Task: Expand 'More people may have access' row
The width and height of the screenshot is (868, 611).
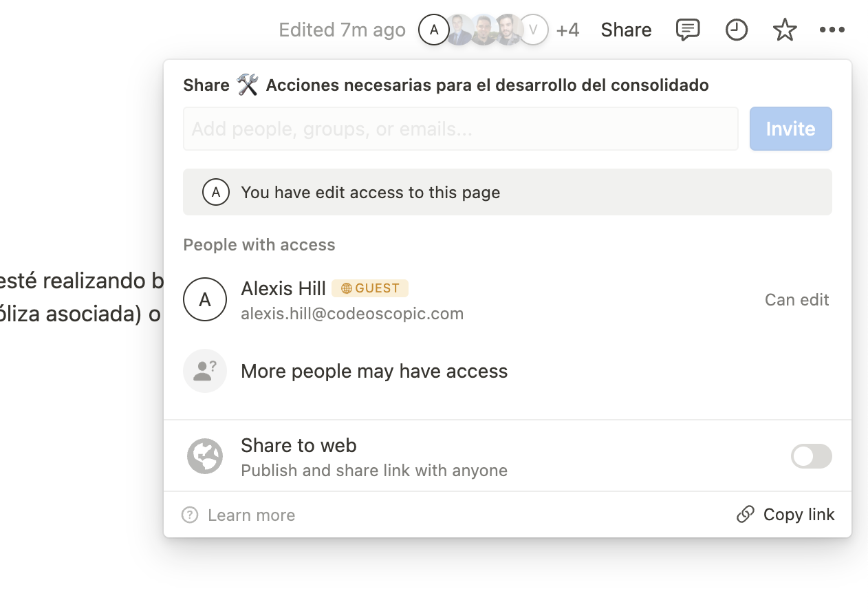Action: pos(374,372)
